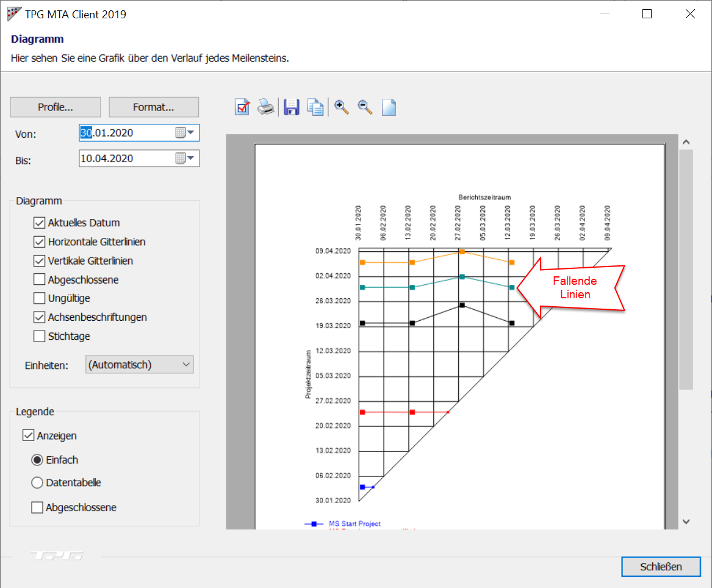Image resolution: width=712 pixels, height=588 pixels.
Task: Close the dialog with Schließen
Action: click(661, 566)
